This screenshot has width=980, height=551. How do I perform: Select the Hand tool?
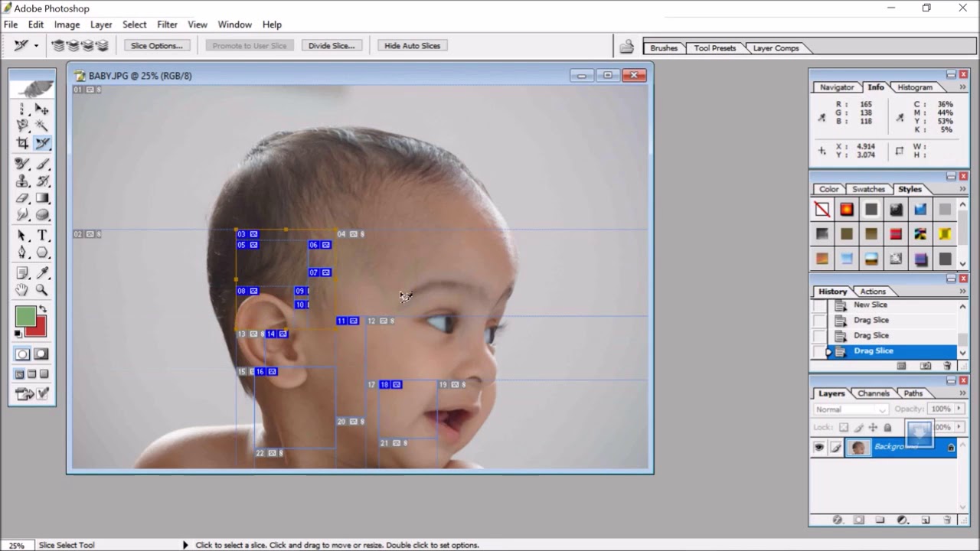(x=22, y=290)
